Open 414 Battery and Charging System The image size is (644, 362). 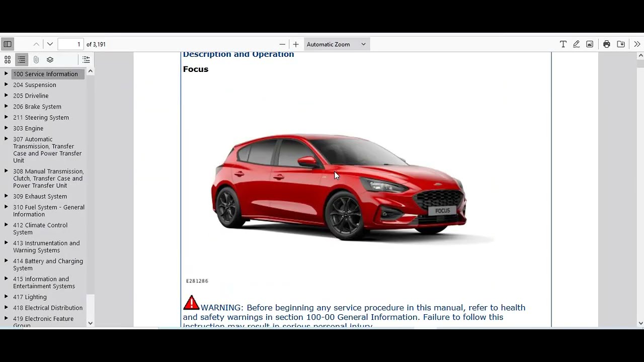click(48, 264)
